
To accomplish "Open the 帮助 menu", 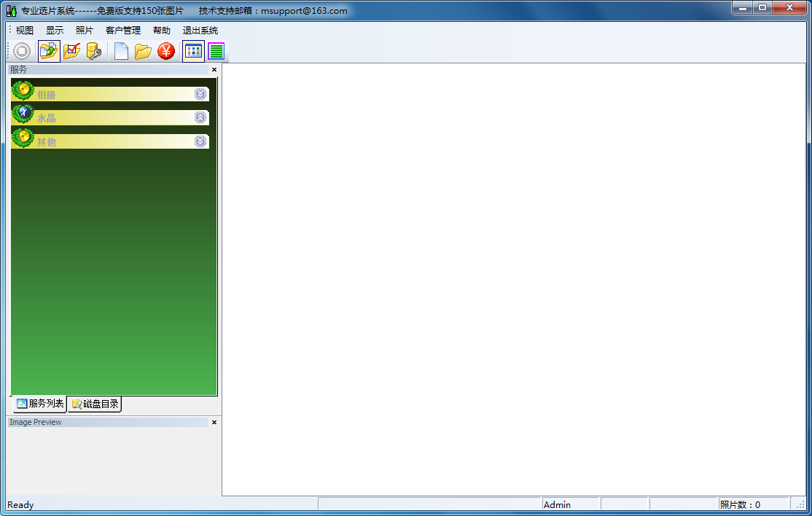I will point(162,31).
